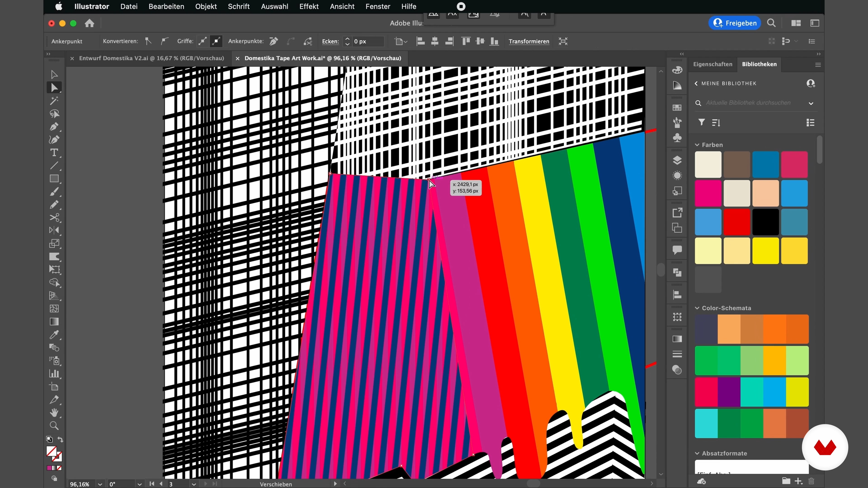
Task: Select the Gradient tool
Action: click(54, 322)
